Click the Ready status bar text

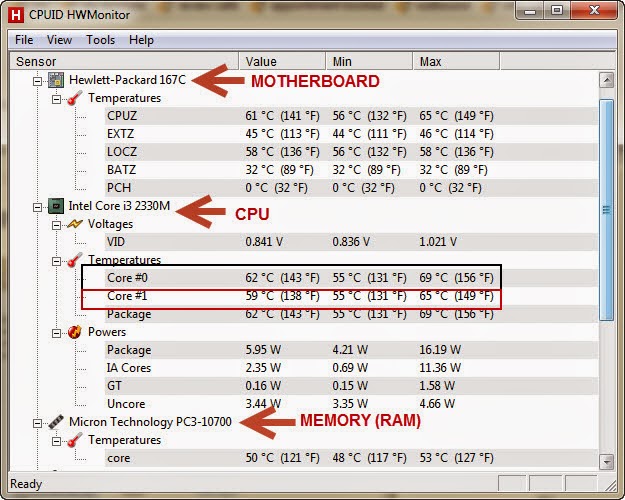tap(26, 484)
